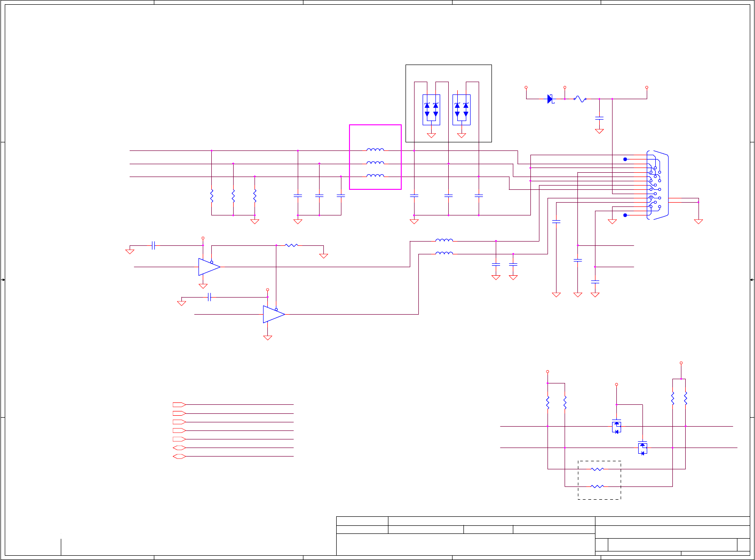
Task: Pick the left TVS diode array
Action: point(431,110)
